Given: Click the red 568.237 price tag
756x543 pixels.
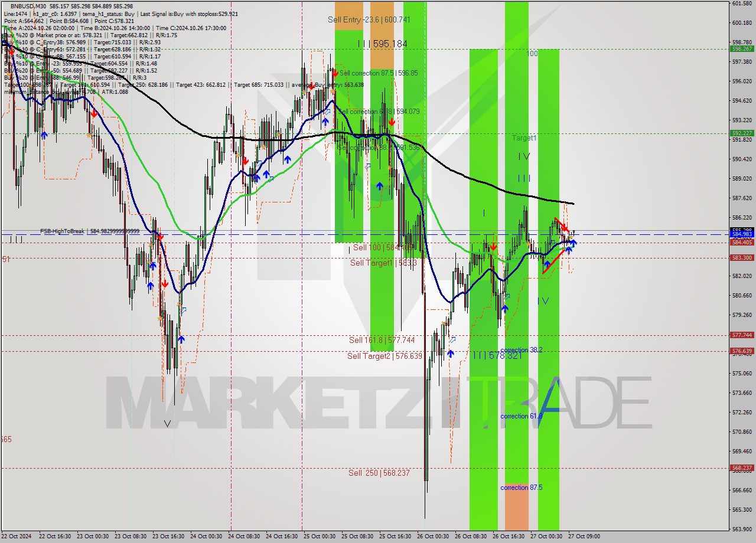Looking at the screenshot, I should pos(742,467).
